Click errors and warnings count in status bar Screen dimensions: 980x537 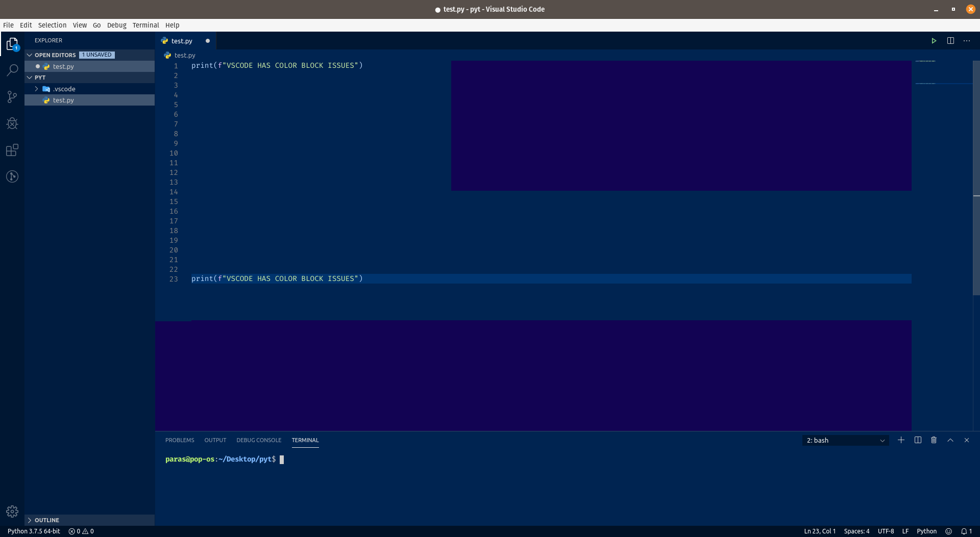tap(81, 531)
